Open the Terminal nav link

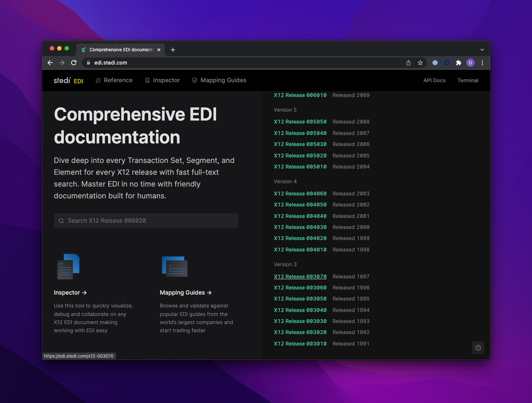(x=468, y=80)
